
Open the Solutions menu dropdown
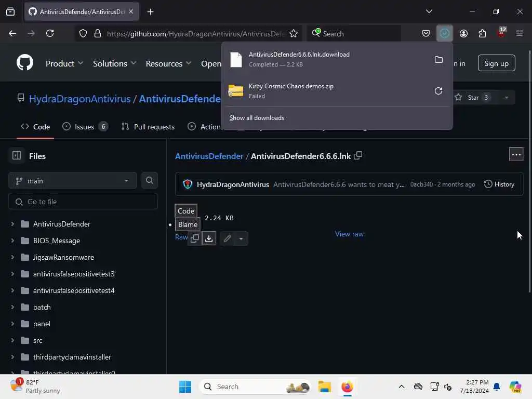(x=114, y=63)
